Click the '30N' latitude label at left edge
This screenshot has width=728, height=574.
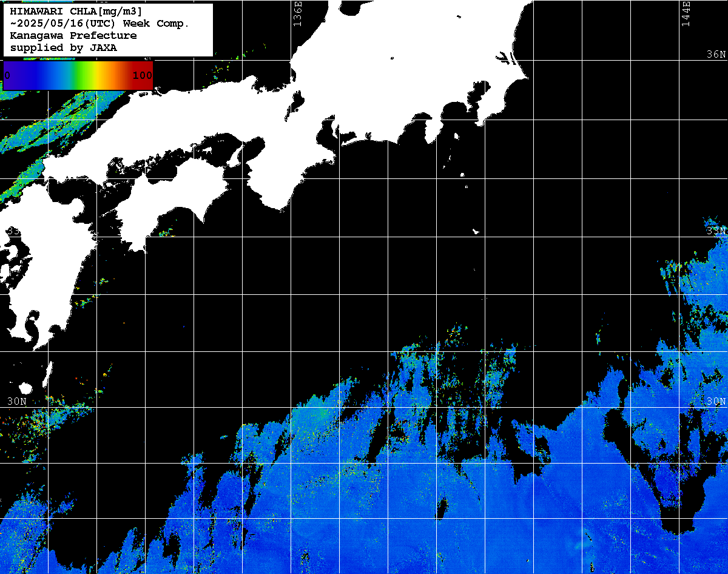coord(17,402)
